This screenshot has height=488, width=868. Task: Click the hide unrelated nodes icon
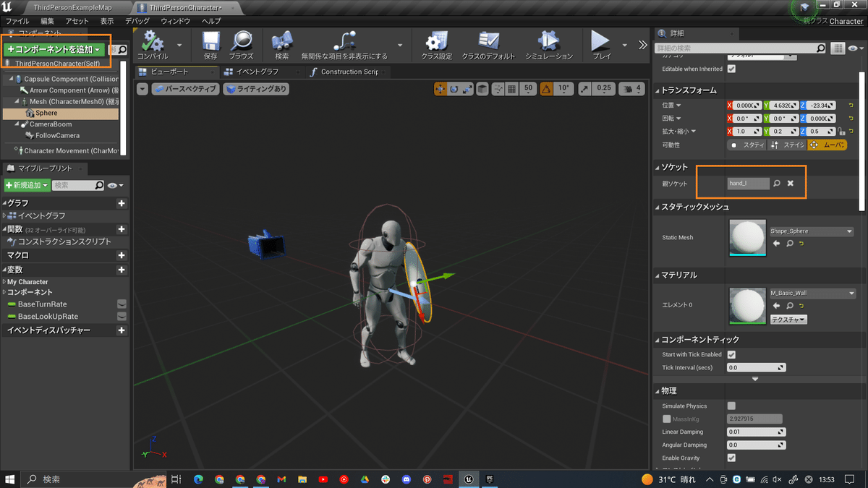[x=344, y=40]
